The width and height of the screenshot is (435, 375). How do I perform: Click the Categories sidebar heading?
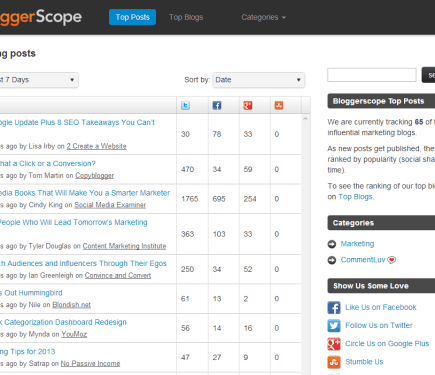(x=381, y=223)
